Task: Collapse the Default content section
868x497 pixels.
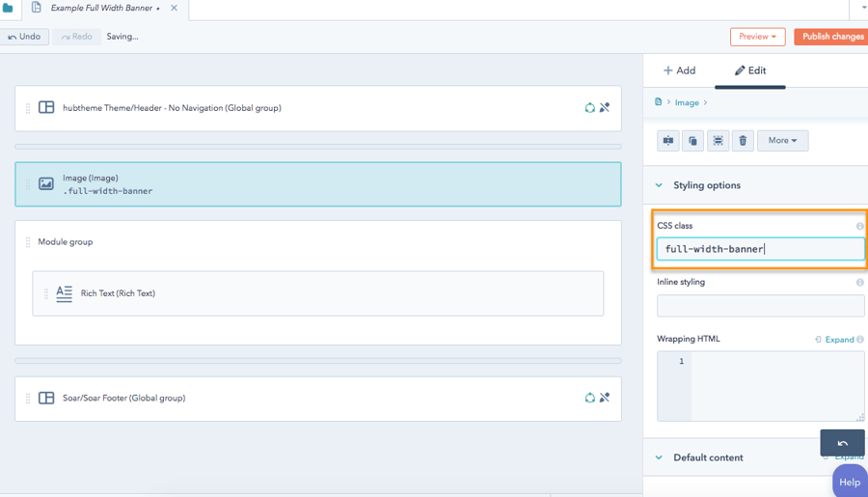Action: coord(660,457)
